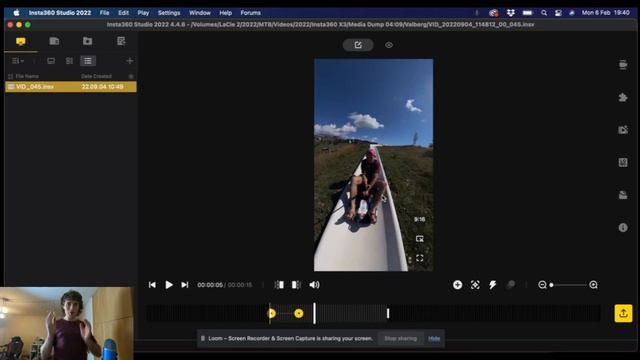This screenshot has width=640, height=360.
Task: Open the media processing panel icon
Action: tap(623, 130)
